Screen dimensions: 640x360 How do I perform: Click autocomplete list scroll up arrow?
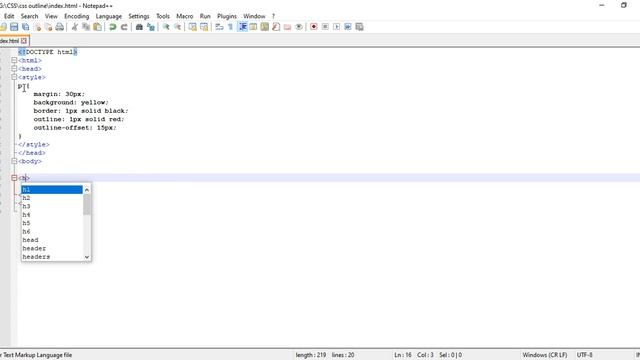tap(87, 190)
